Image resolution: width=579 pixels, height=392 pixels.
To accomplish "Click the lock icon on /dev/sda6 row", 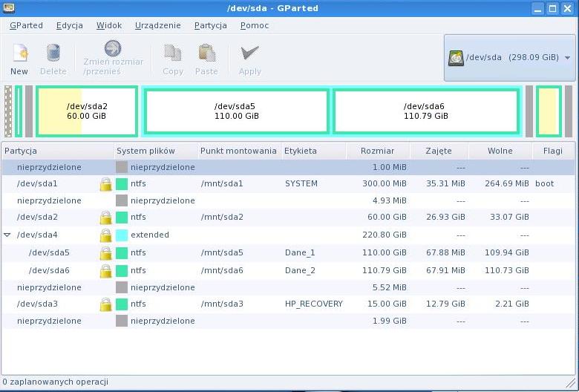I will tap(105, 270).
